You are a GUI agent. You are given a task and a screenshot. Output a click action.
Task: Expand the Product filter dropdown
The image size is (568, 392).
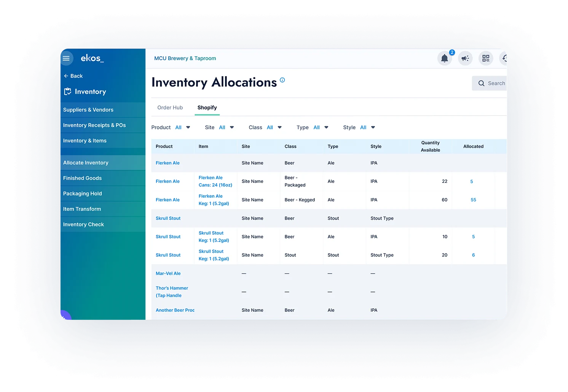tap(188, 127)
